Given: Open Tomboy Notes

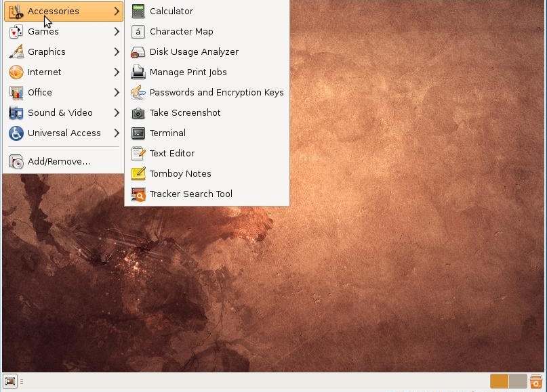Looking at the screenshot, I should (207, 173).
